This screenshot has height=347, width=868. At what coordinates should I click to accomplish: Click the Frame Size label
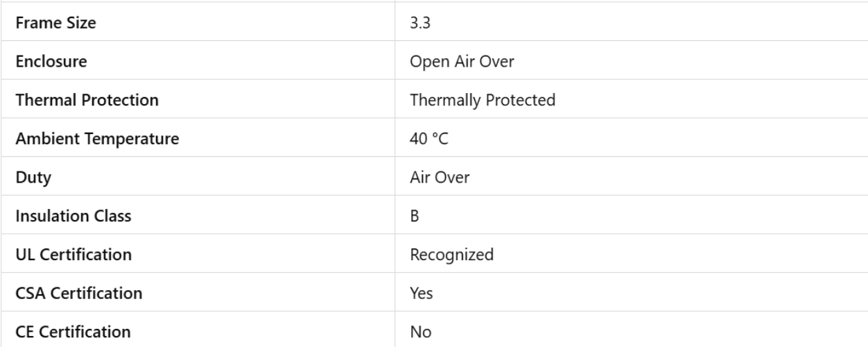click(x=55, y=23)
